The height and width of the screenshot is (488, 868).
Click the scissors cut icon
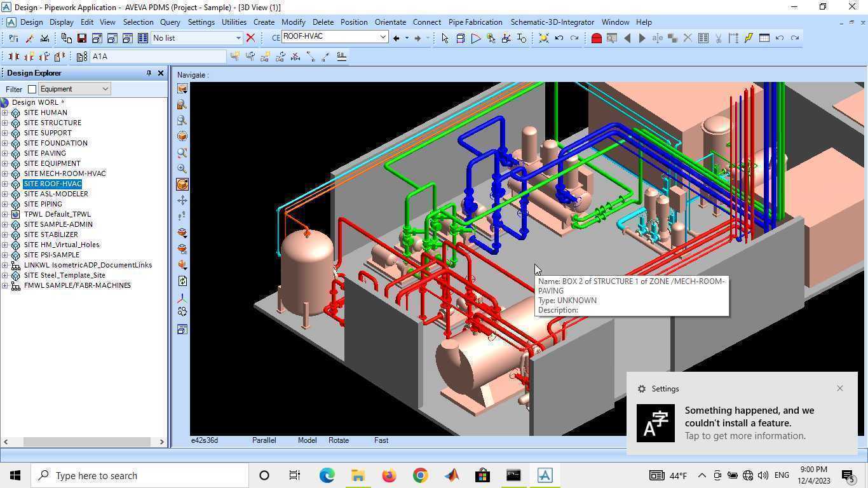coord(718,38)
